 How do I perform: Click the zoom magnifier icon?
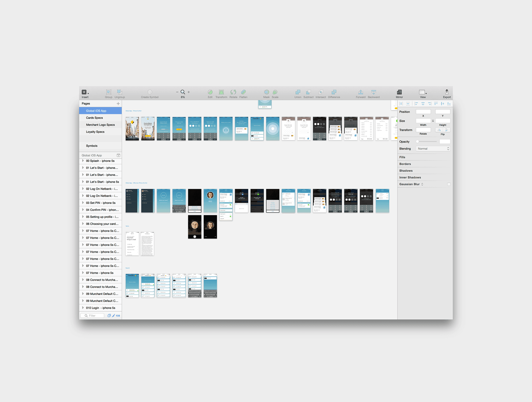point(183,92)
